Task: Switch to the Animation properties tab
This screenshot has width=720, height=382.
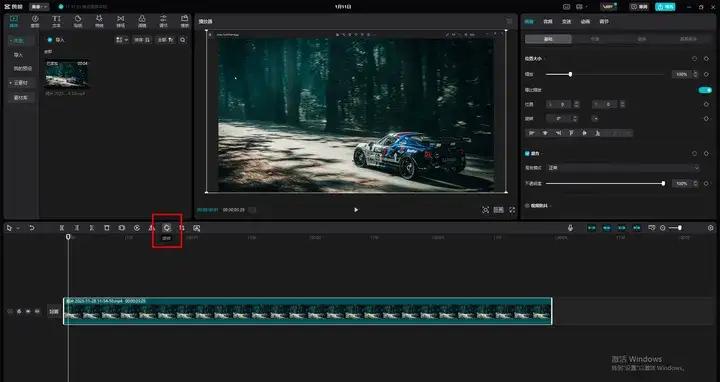Action: 585,22
